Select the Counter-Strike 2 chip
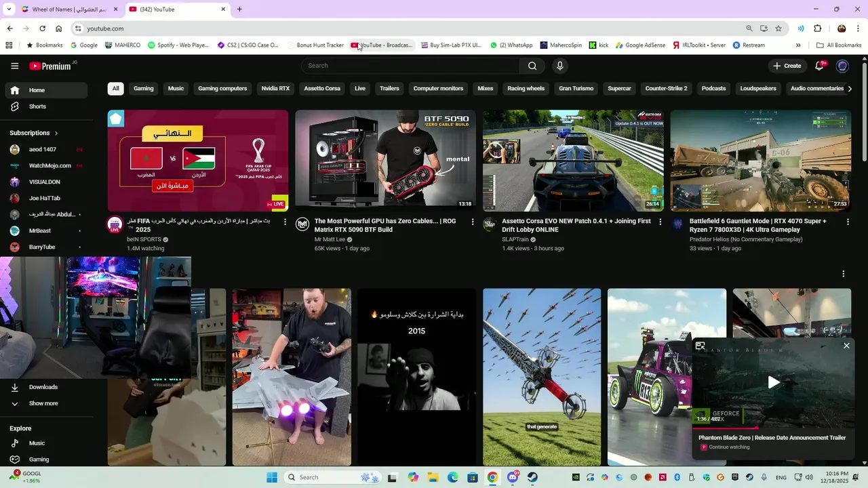 [x=666, y=88]
